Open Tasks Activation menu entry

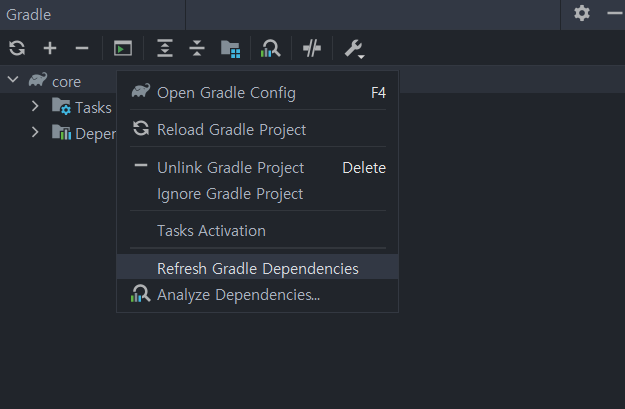click(x=258, y=230)
